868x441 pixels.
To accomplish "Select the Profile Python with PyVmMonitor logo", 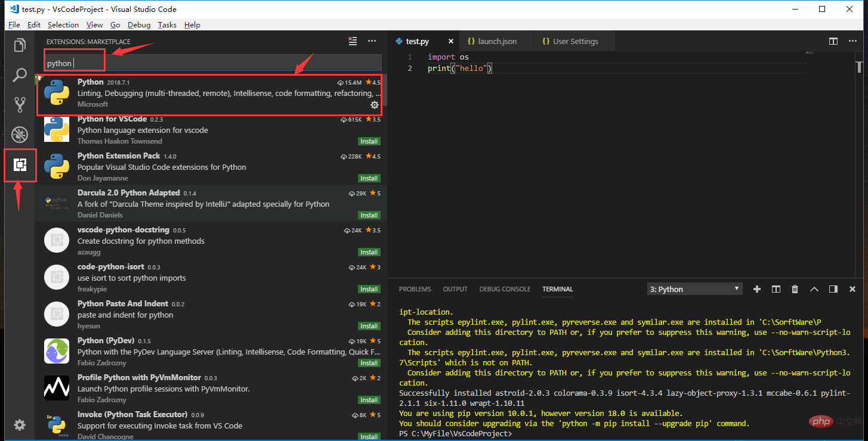I will [x=57, y=388].
